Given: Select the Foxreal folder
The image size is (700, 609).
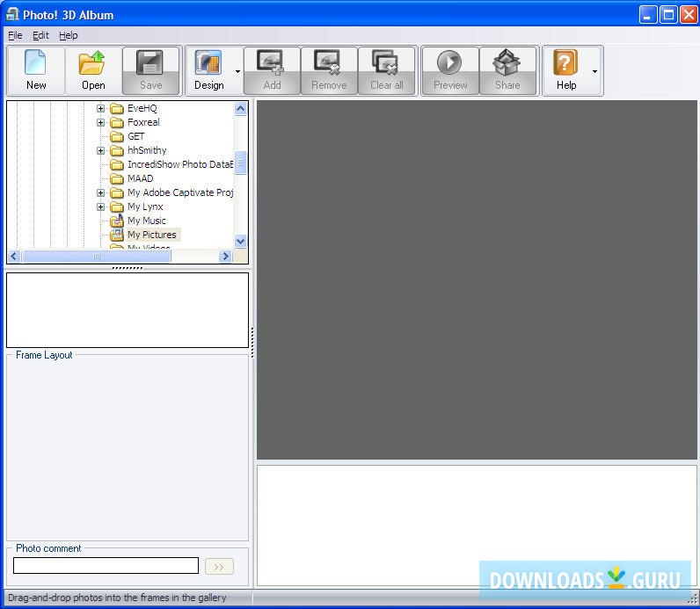Looking at the screenshot, I should click(x=143, y=122).
